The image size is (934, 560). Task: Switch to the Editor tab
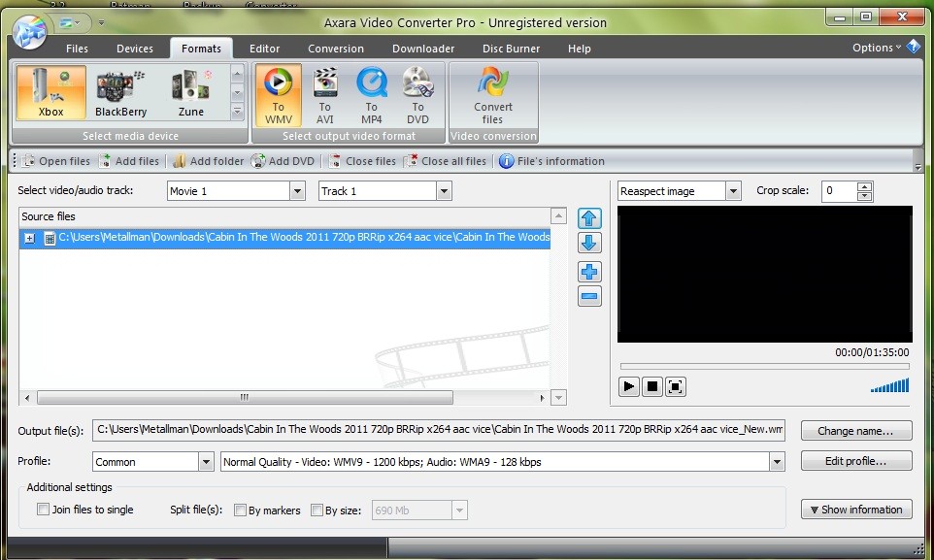(x=264, y=49)
